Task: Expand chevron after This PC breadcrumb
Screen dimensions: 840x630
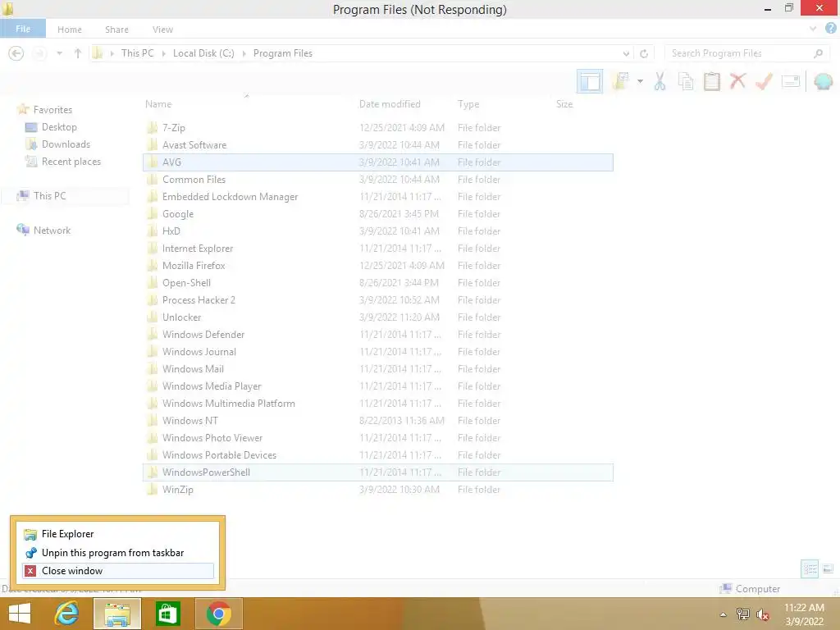Action: (x=163, y=53)
